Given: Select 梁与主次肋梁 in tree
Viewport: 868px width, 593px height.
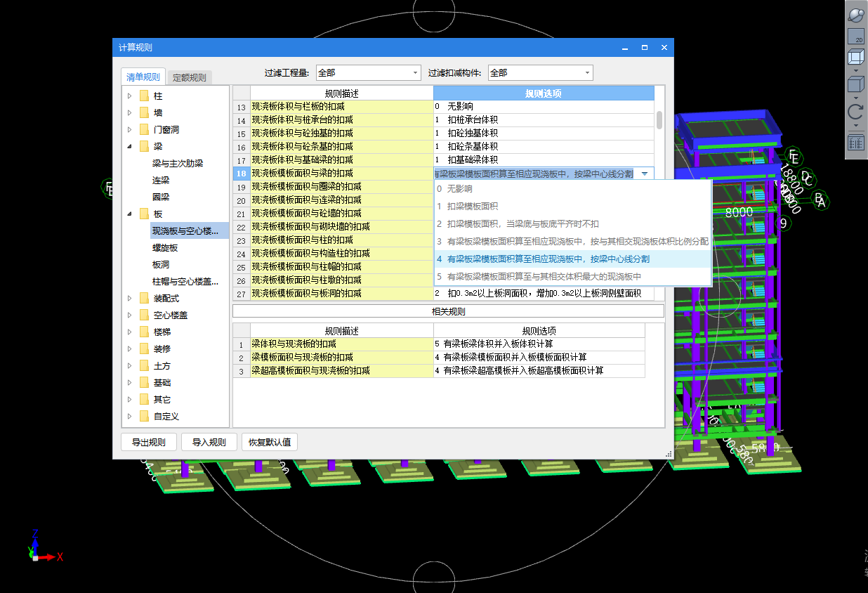Looking at the screenshot, I should click(178, 163).
